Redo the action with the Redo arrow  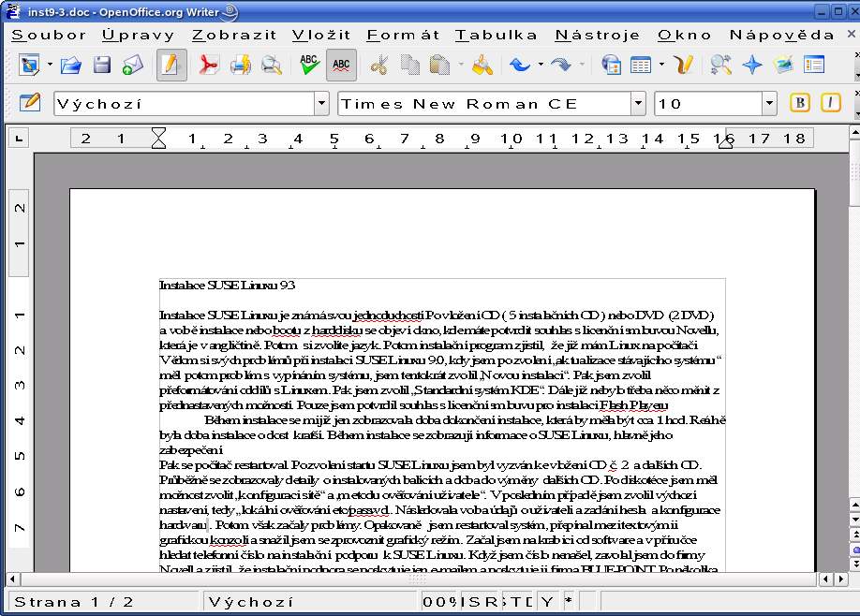(561, 65)
